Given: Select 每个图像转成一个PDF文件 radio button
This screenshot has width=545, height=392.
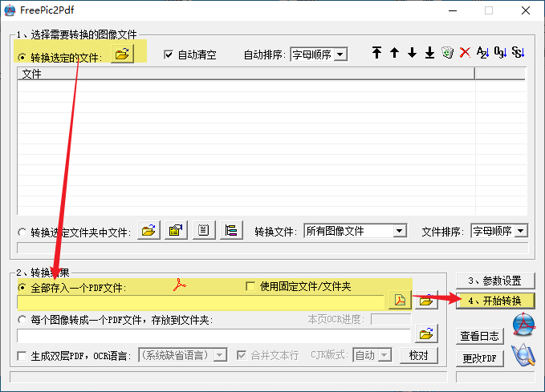Looking at the screenshot, I should coord(22,319).
